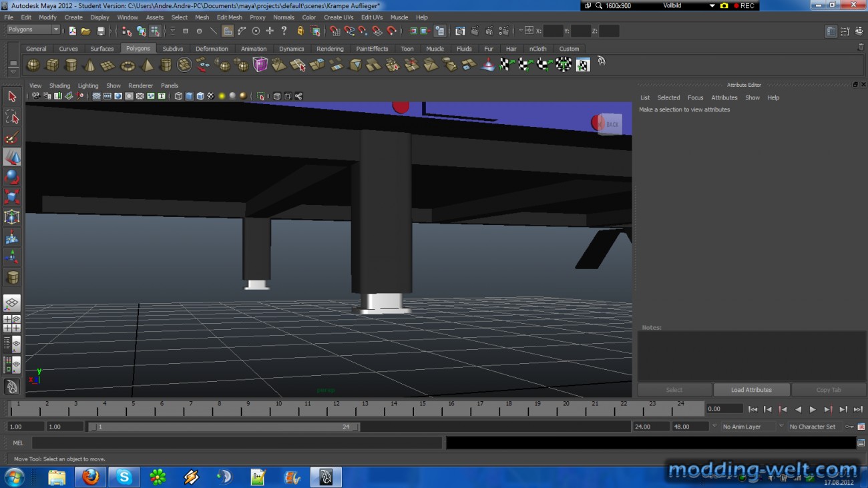868x488 pixels.
Task: Activate the Move tool in toolbox
Action: pos(12,157)
